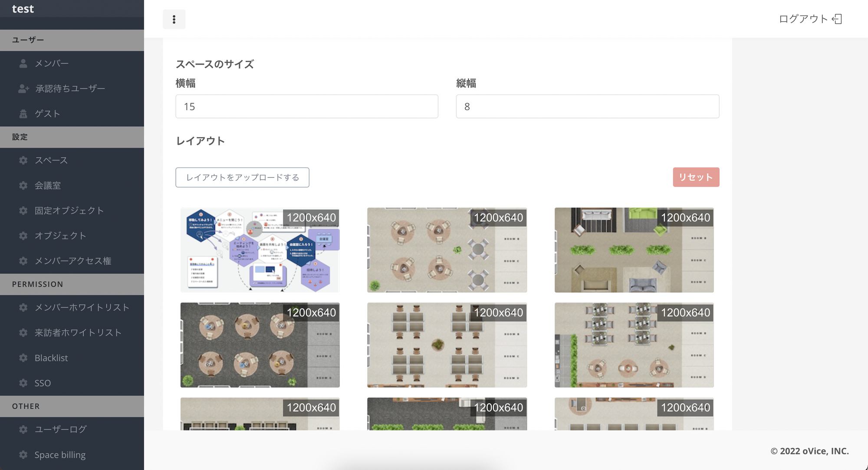Screen dimensions: 868x470
Task: Click the gear icon beside スペース
Action: pos(23,160)
